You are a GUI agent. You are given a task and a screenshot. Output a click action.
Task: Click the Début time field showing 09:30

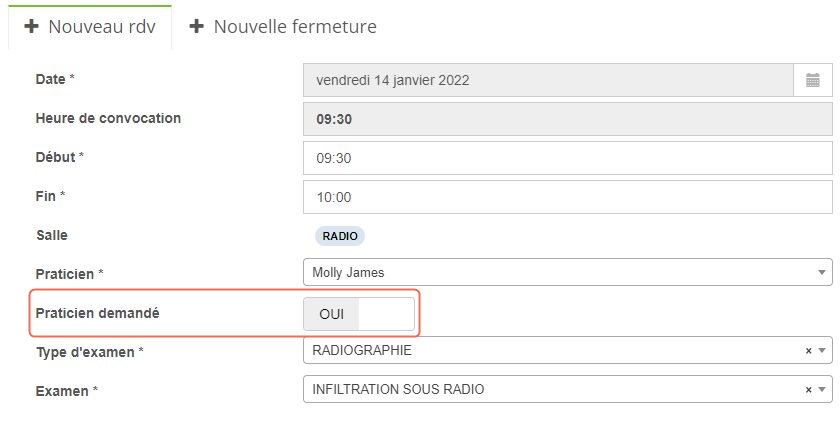click(567, 158)
